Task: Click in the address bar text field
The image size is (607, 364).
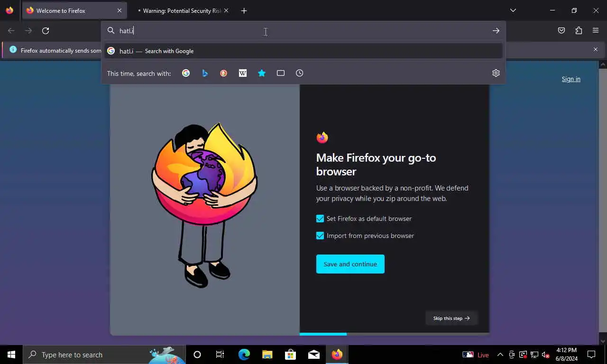Action: [x=303, y=31]
